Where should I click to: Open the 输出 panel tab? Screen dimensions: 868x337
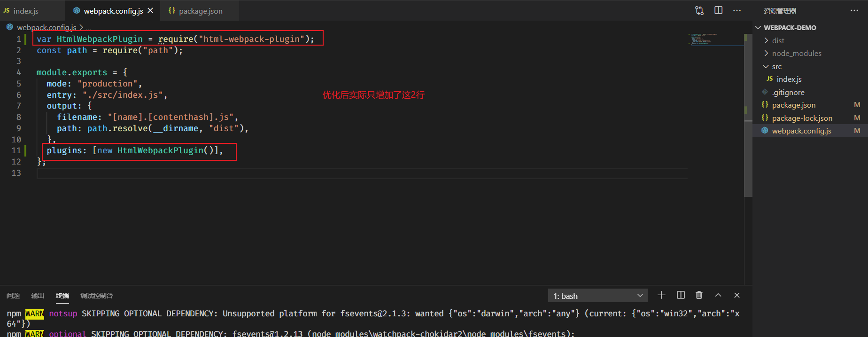coord(38,296)
